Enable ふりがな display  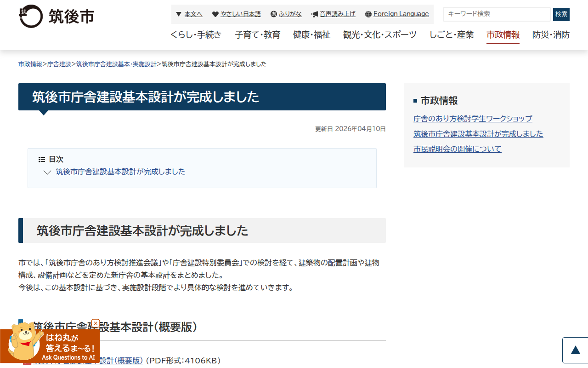click(x=290, y=14)
